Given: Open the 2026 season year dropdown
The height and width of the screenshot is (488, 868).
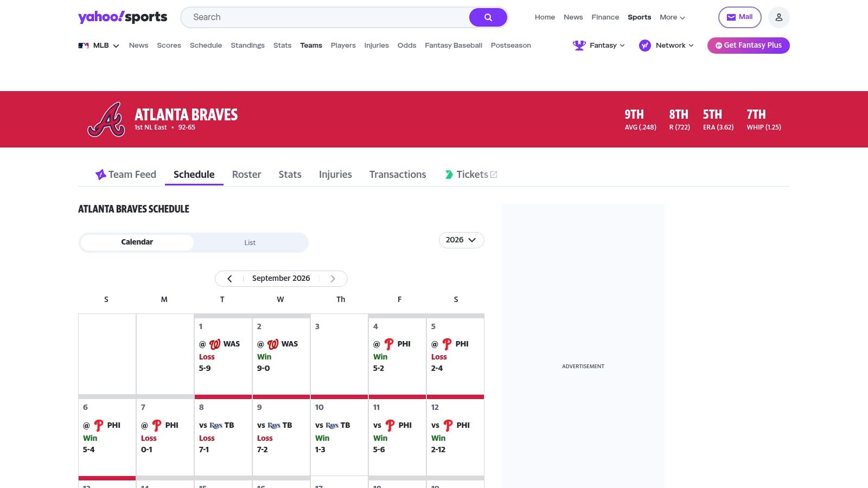Looking at the screenshot, I should pos(461,240).
